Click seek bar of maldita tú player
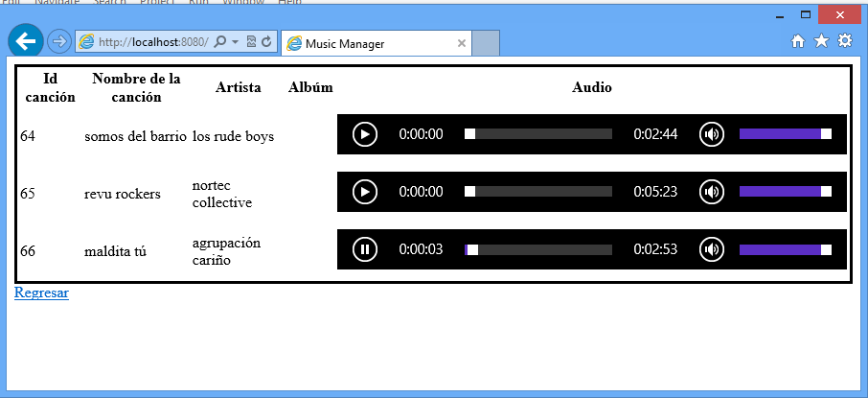 point(538,249)
